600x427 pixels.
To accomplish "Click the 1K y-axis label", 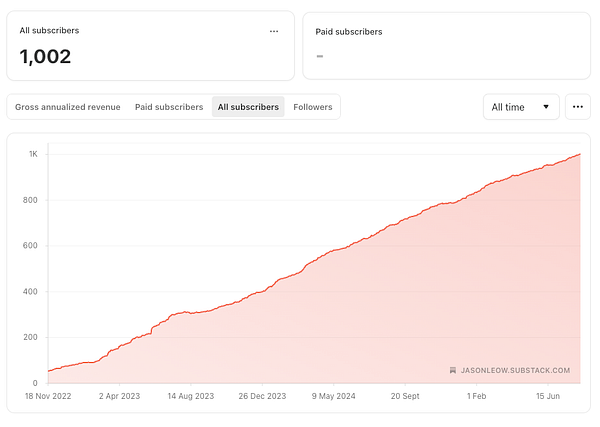I will coord(33,154).
